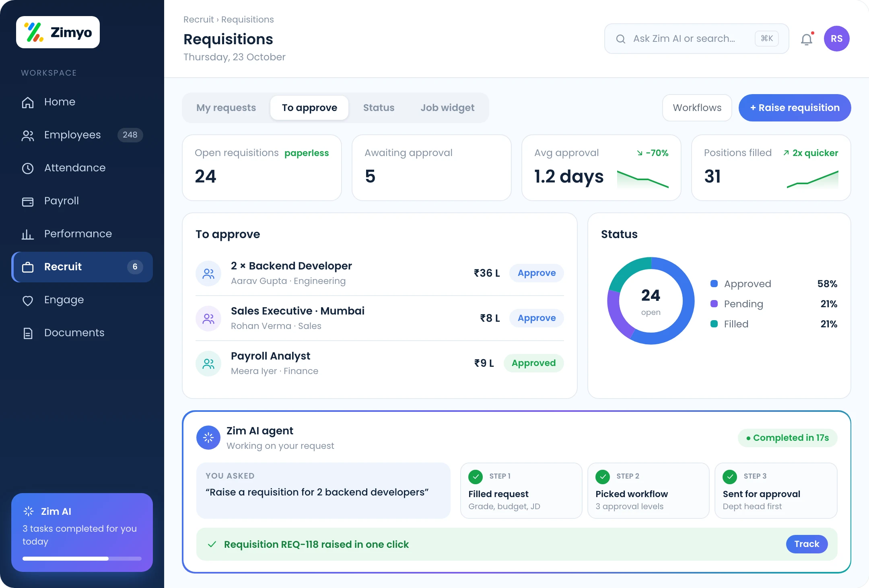869x588 pixels.
Task: Click the Workflows button
Action: 697,108
